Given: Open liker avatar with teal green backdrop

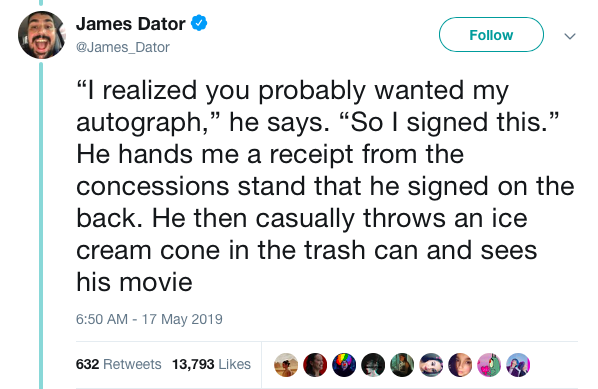Looking at the screenshot, I should (x=402, y=365).
